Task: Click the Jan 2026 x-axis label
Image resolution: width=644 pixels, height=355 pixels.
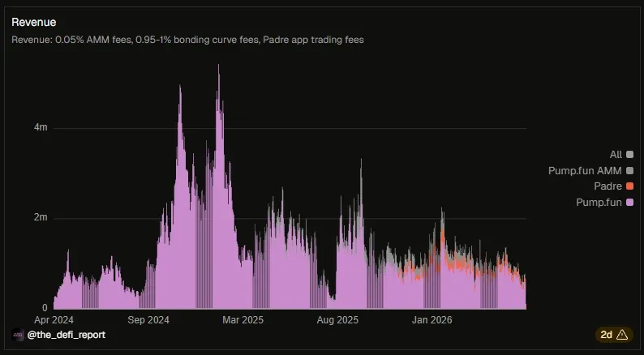Action: pos(432,320)
